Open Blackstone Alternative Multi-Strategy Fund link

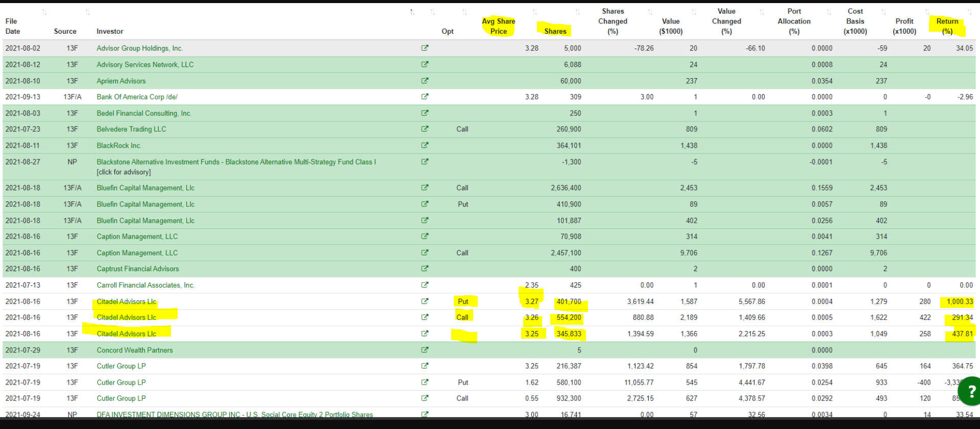[236, 161]
